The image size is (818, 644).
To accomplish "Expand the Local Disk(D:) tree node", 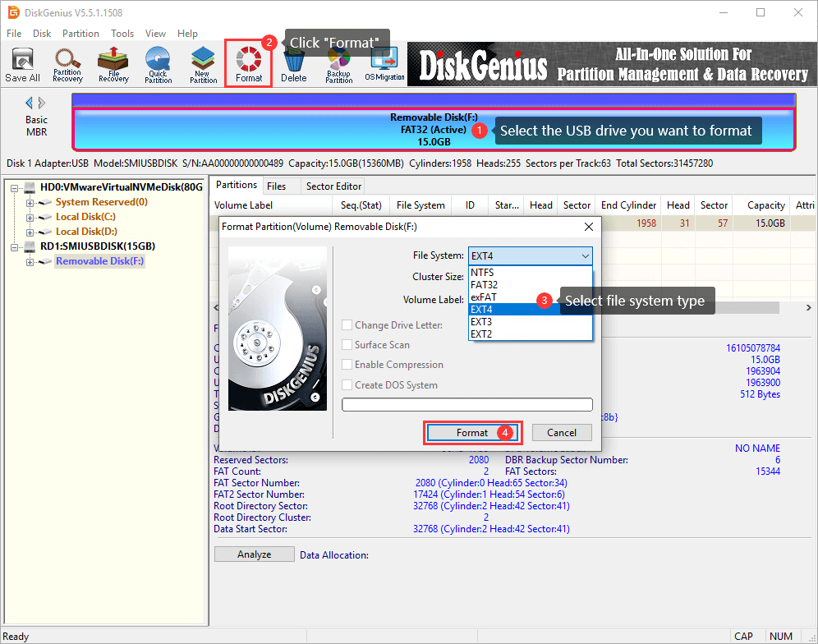I will click(30, 232).
